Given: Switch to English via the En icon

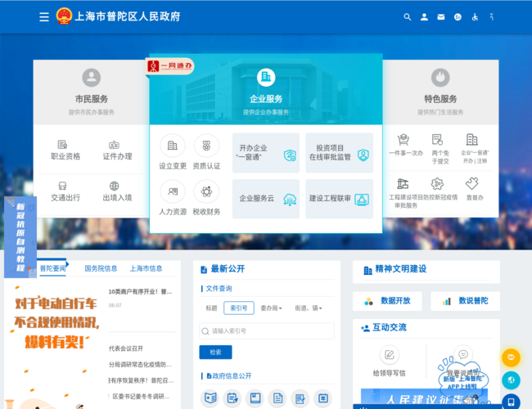Looking at the screenshot, I should pos(458,16).
